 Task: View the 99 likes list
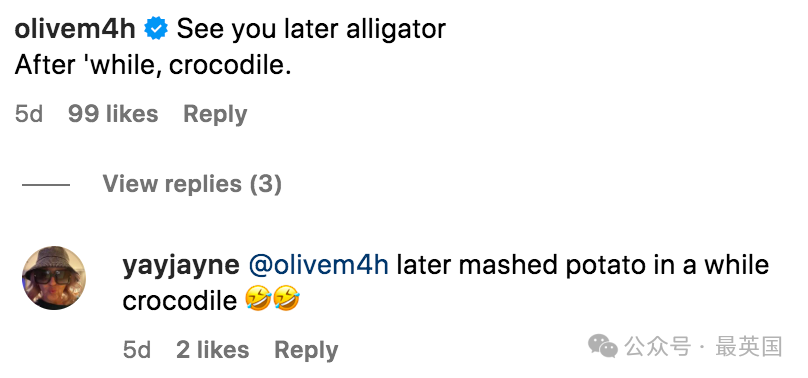tap(113, 114)
